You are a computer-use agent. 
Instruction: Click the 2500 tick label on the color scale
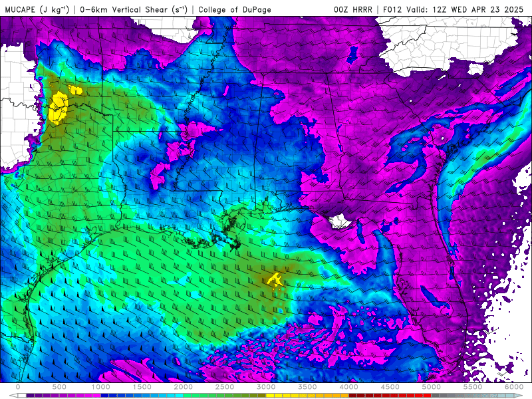[225, 386]
